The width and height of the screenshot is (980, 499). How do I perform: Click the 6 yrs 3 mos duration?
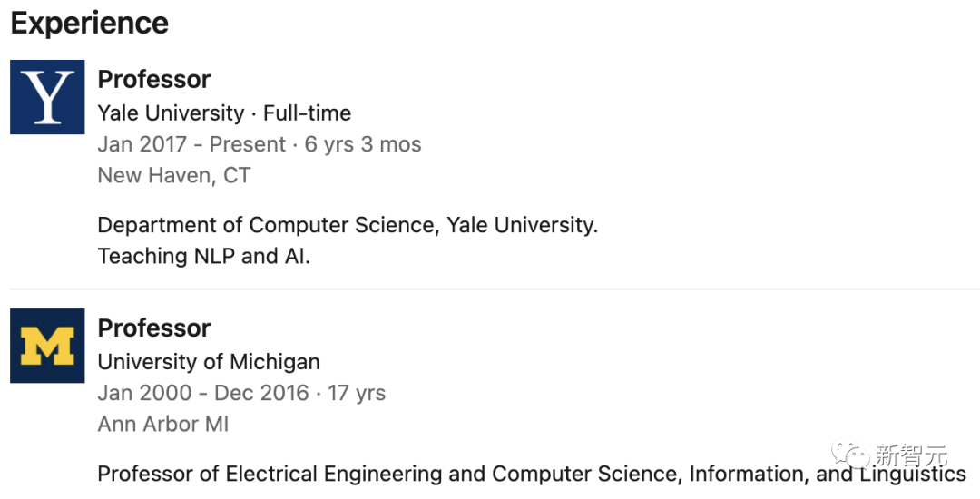[363, 144]
